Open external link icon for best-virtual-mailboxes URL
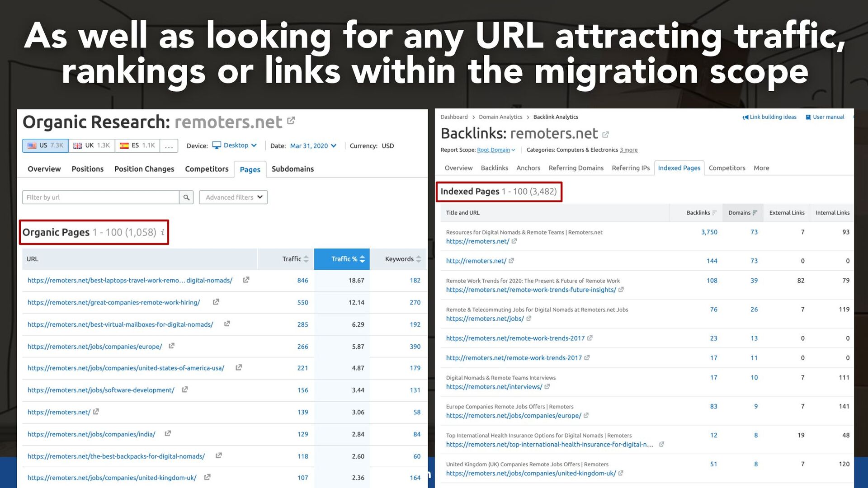 [227, 324]
